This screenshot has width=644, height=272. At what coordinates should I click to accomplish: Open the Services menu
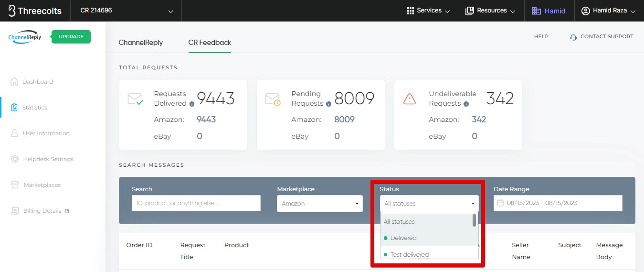[x=428, y=11]
